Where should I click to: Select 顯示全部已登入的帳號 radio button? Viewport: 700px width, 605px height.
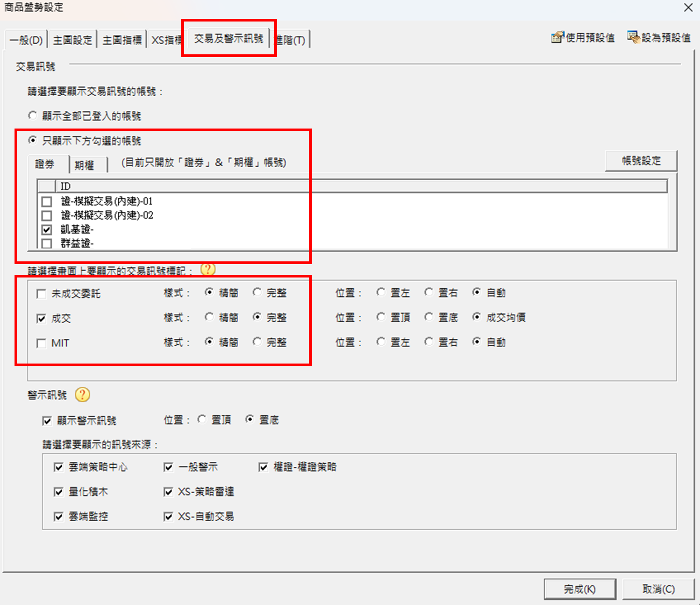(x=33, y=116)
